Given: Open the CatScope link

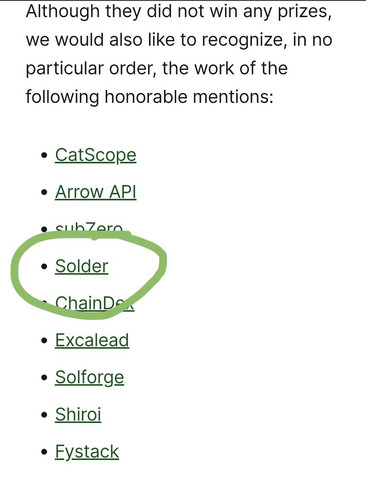Looking at the screenshot, I should tap(96, 155).
